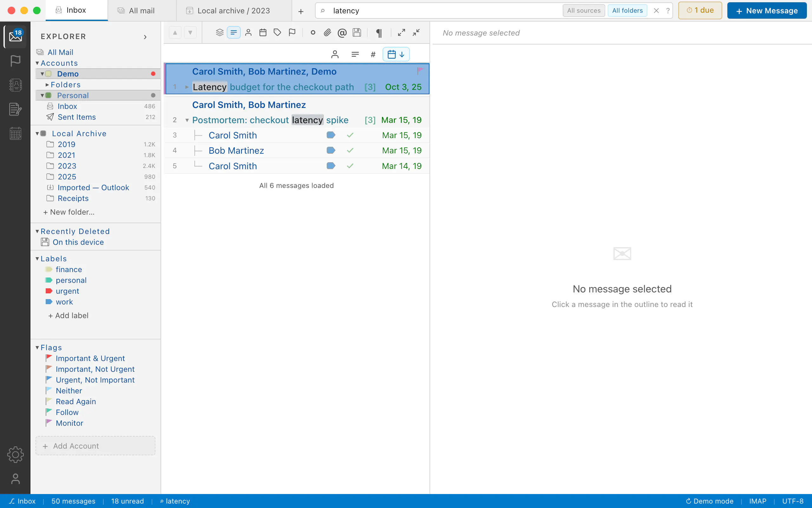Toggle the attachment paperclip filter
Screen dimensions: 812x508
click(327, 33)
